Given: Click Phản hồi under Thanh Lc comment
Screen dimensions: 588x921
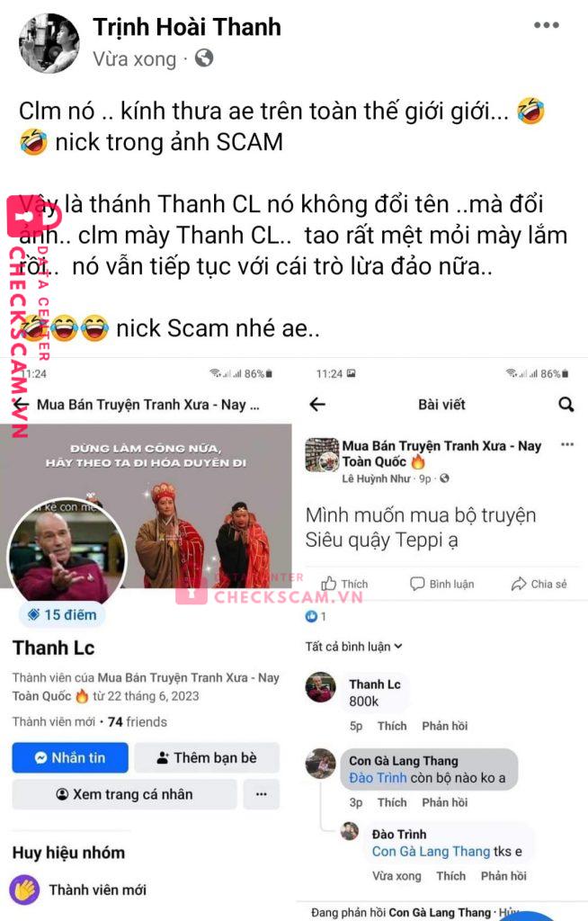Looking at the screenshot, I should tap(445, 726).
